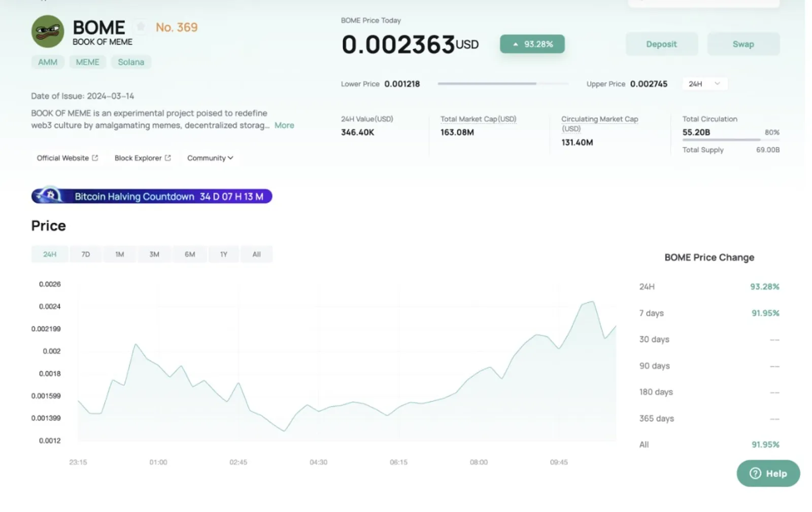Click the Bitcoin Halving Countdown banner
Screen dimensions: 812x512
(152, 196)
